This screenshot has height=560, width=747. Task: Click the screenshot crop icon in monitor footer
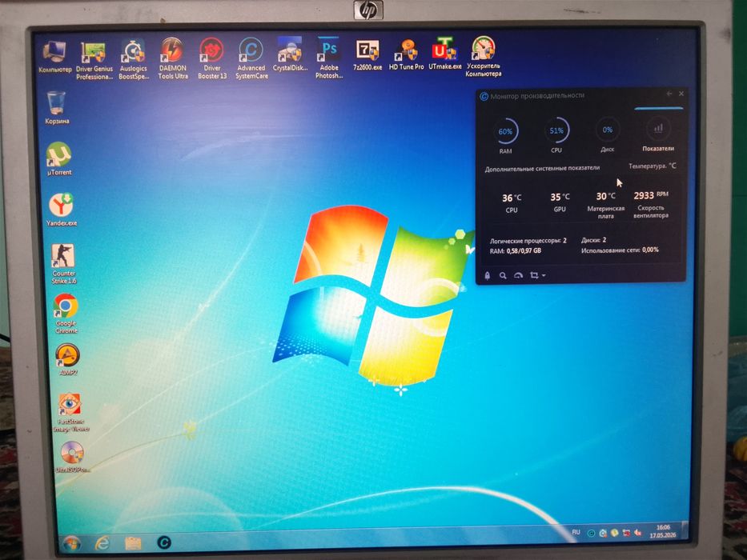[x=535, y=275]
